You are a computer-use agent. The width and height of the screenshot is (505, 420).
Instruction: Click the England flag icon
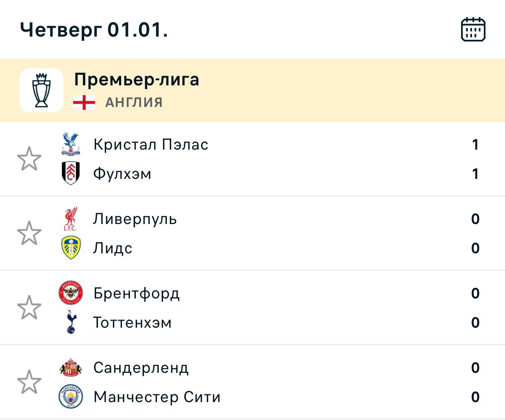[84, 102]
